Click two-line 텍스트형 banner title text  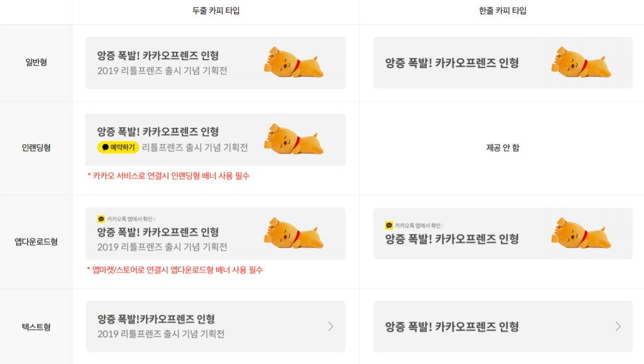156,319
